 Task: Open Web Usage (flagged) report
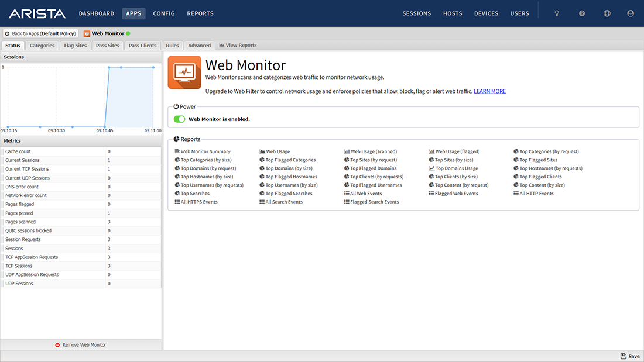tap(454, 151)
